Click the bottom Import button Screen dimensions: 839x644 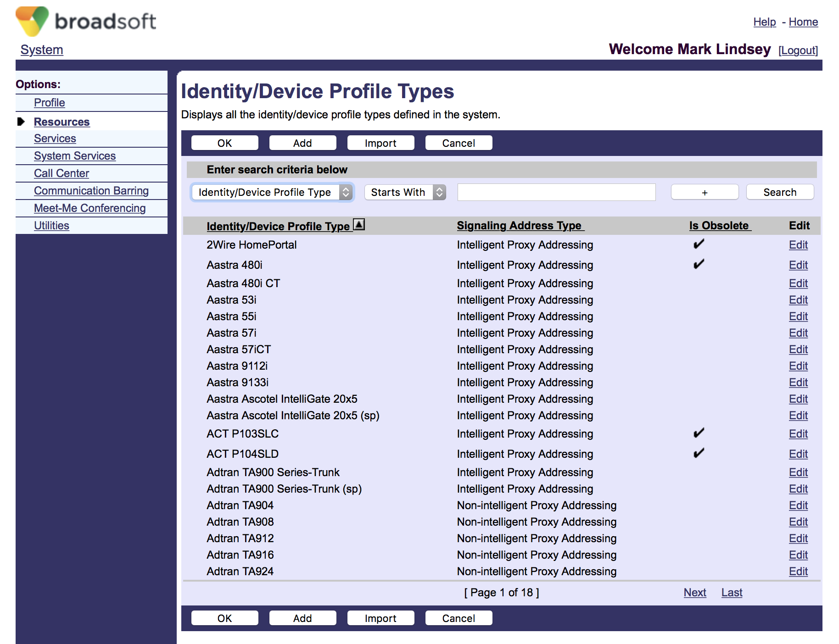(380, 618)
